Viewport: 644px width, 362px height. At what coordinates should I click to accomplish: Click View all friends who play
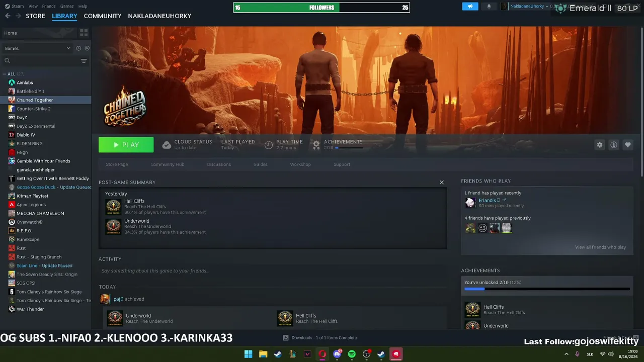click(600, 247)
